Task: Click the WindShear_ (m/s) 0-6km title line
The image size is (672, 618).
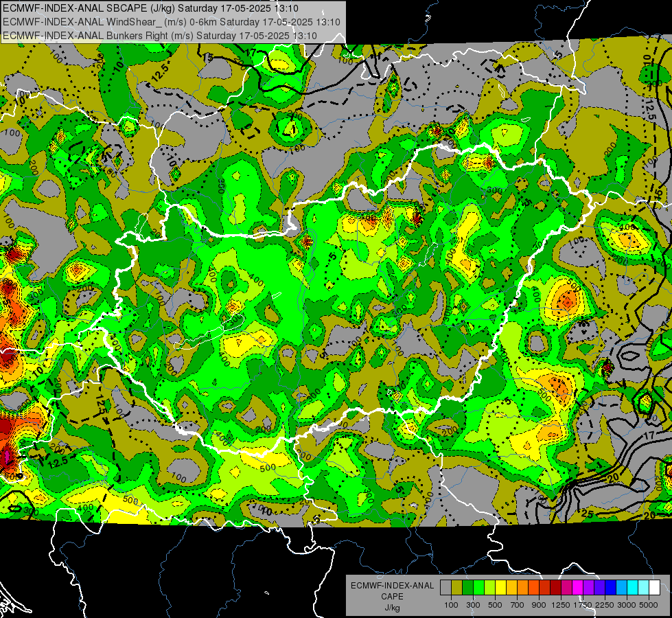Action: [172, 22]
